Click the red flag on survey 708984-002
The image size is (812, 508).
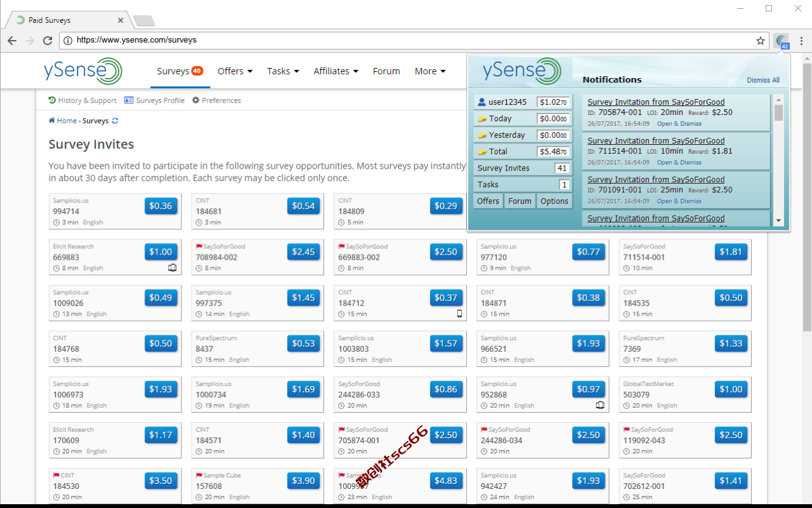(x=199, y=246)
